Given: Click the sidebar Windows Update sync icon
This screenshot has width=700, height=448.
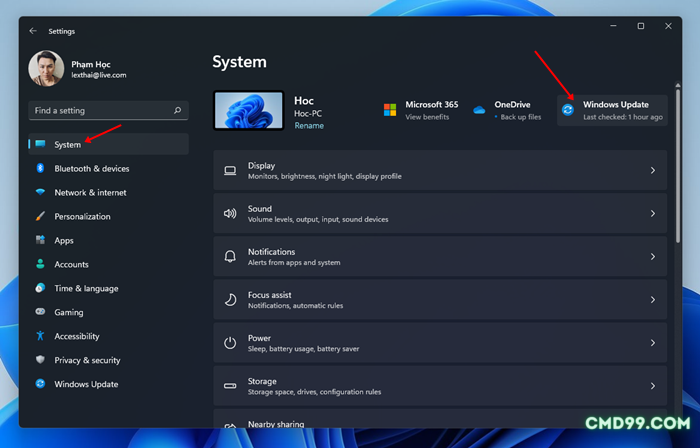Looking at the screenshot, I should (x=40, y=384).
